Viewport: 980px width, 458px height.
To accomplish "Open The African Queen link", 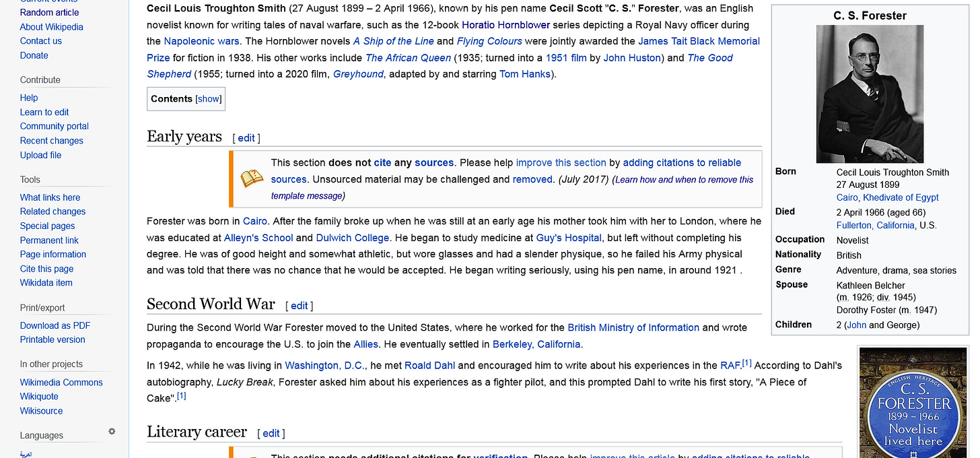I will 409,58.
